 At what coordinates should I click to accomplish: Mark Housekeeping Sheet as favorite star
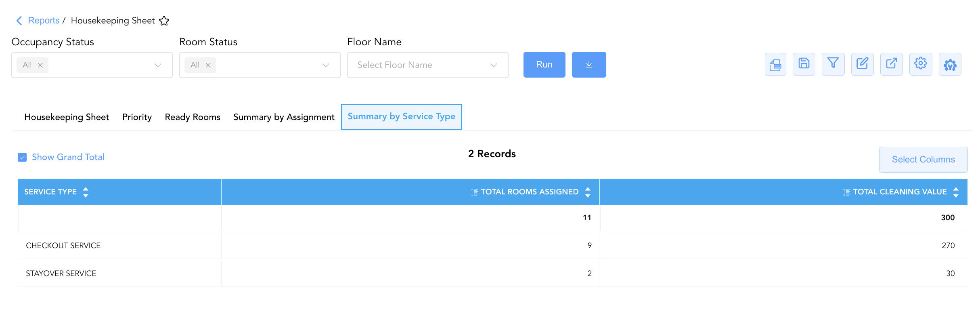[164, 21]
